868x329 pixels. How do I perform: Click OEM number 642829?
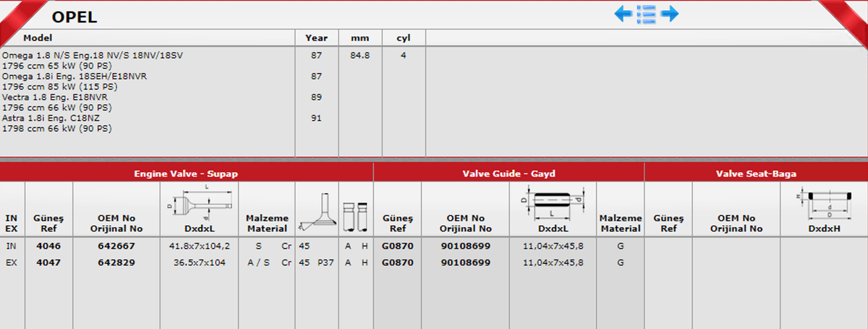tap(116, 262)
